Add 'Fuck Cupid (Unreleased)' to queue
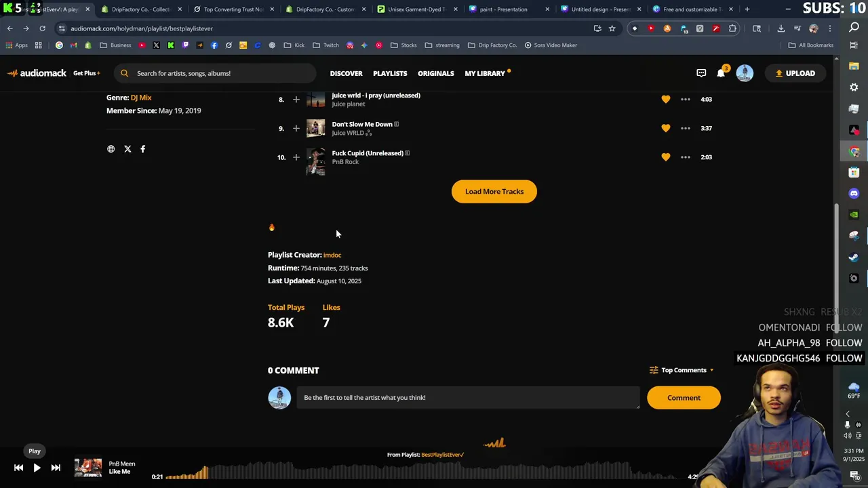Screen dimensions: 868x488 pos(296,157)
